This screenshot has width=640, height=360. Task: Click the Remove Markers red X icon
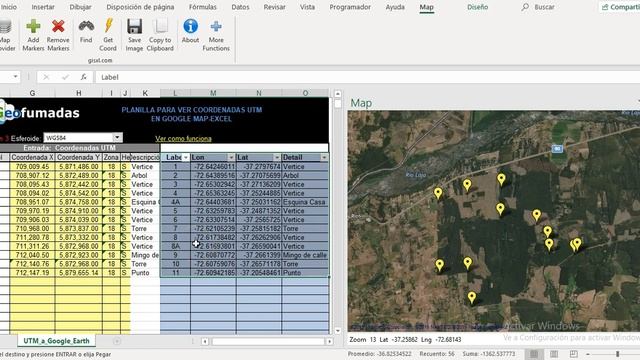click(58, 27)
